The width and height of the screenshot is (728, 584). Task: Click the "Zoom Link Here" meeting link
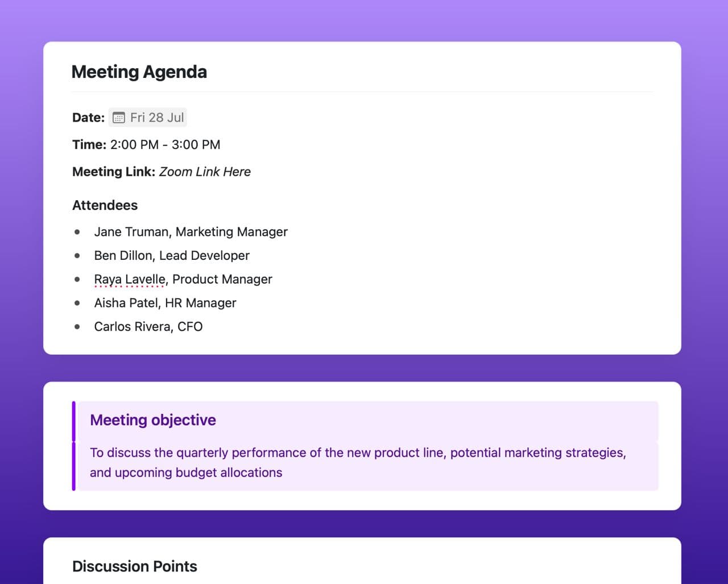pos(205,172)
